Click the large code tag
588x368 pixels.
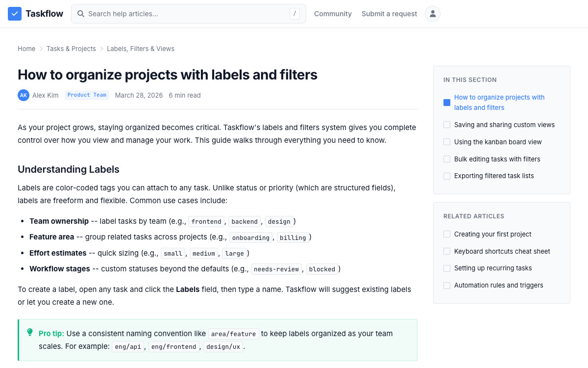(x=234, y=253)
